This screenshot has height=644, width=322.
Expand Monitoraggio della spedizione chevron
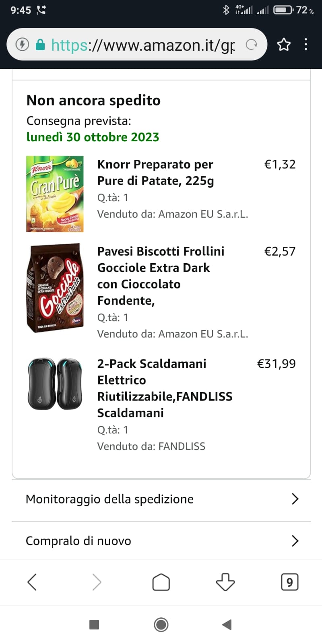tap(295, 499)
